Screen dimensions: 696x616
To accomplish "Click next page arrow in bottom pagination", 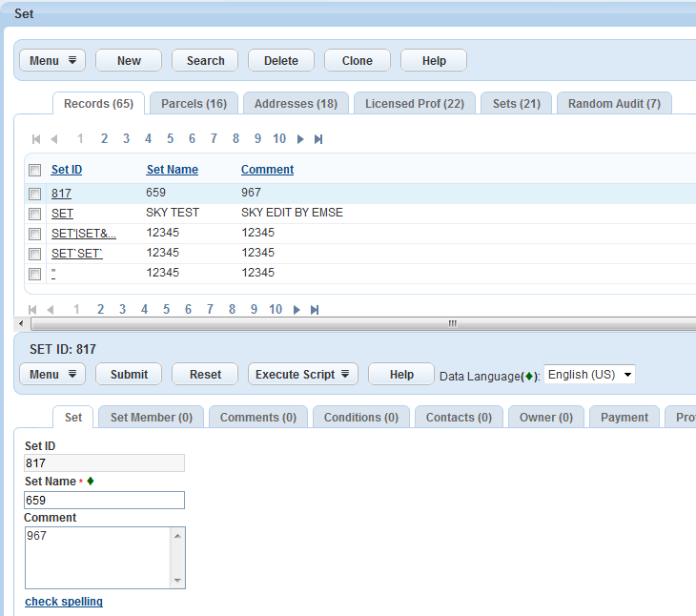I will pos(297,310).
